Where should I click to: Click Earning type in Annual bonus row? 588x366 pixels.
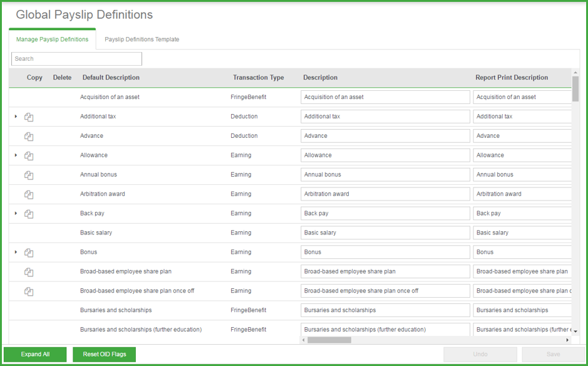pos(240,175)
